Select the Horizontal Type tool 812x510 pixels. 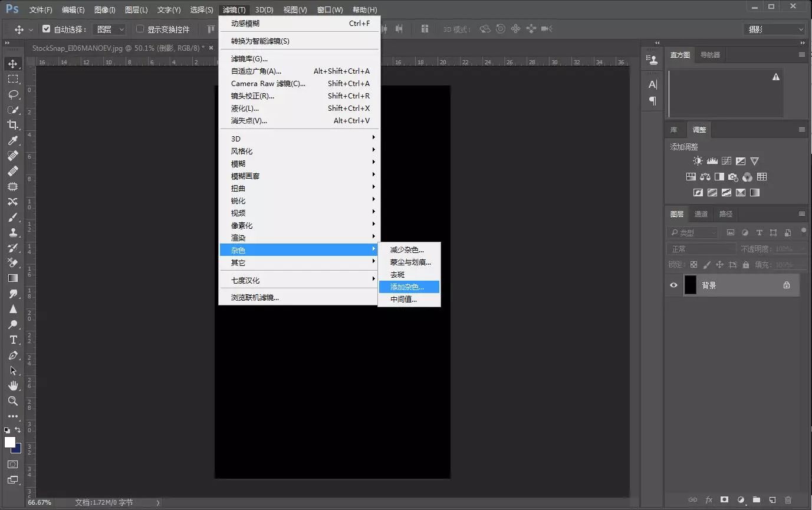pos(13,340)
